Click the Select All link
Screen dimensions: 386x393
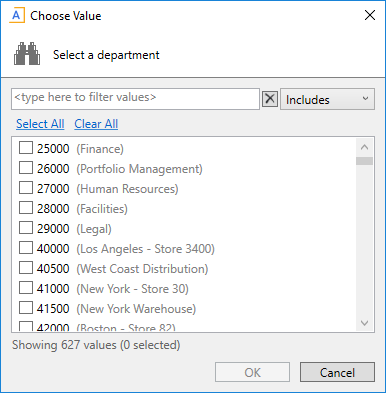click(40, 124)
